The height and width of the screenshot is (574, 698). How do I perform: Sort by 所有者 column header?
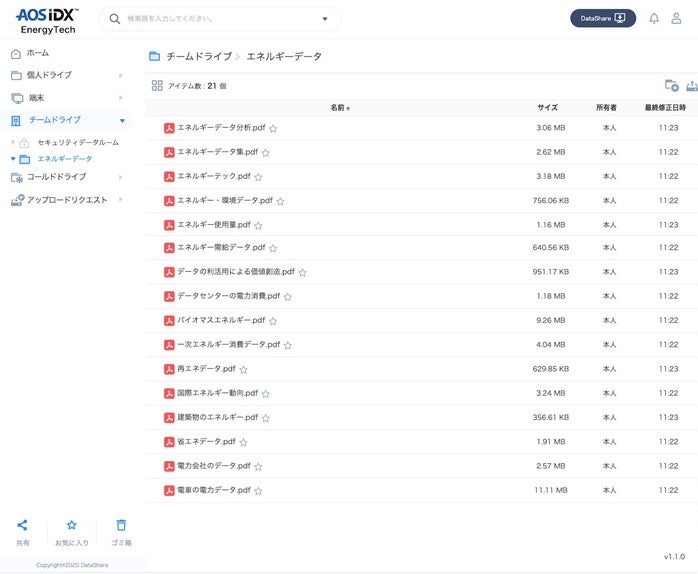(606, 107)
